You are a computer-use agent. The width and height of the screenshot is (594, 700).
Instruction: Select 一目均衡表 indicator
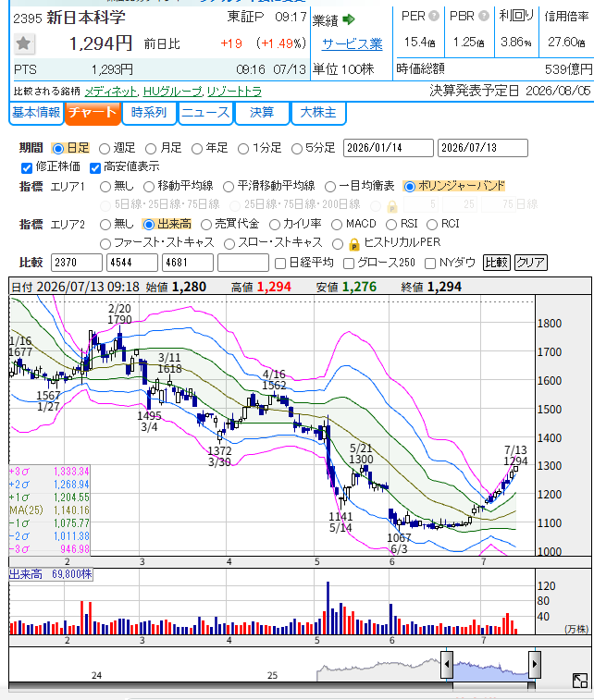[x=330, y=186]
